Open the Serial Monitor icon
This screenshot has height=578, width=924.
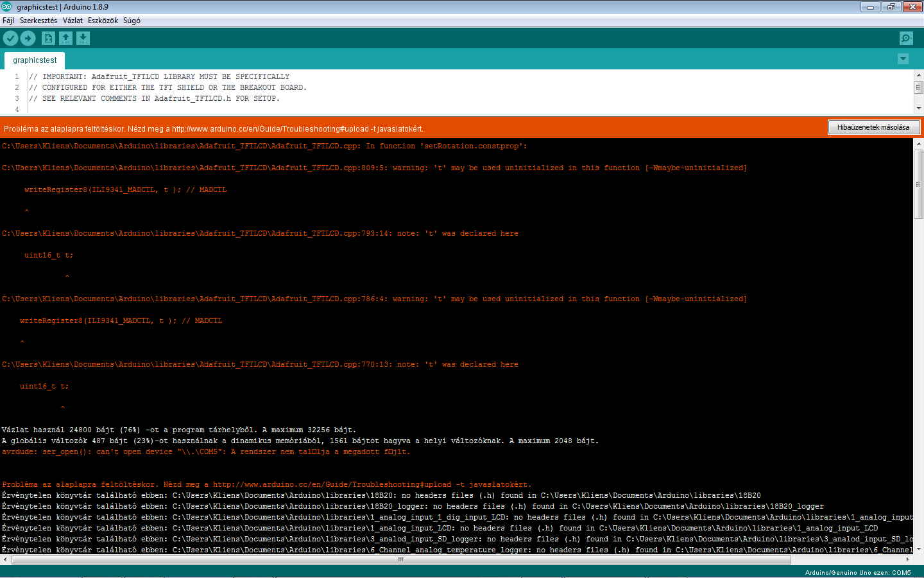coord(906,39)
